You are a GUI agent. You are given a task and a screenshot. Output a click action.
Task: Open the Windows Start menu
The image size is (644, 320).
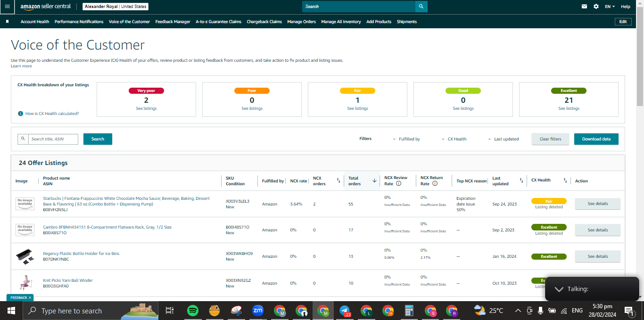tap(11, 311)
